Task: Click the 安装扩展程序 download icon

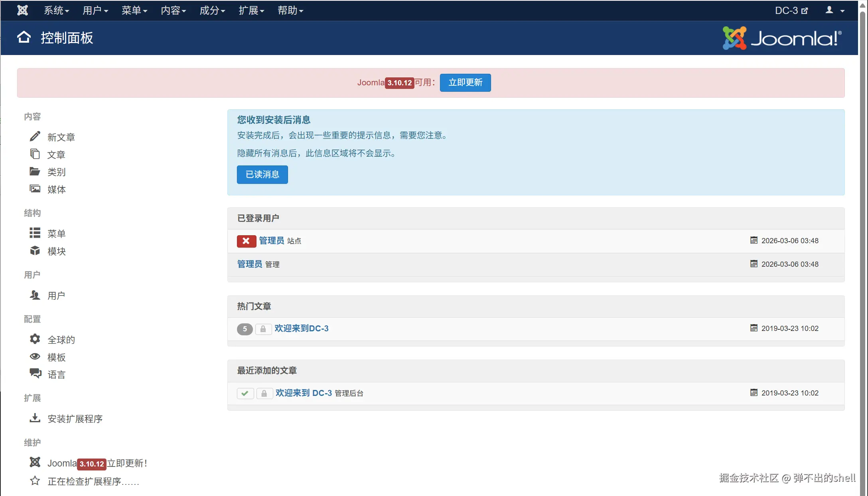Action: [x=35, y=418]
